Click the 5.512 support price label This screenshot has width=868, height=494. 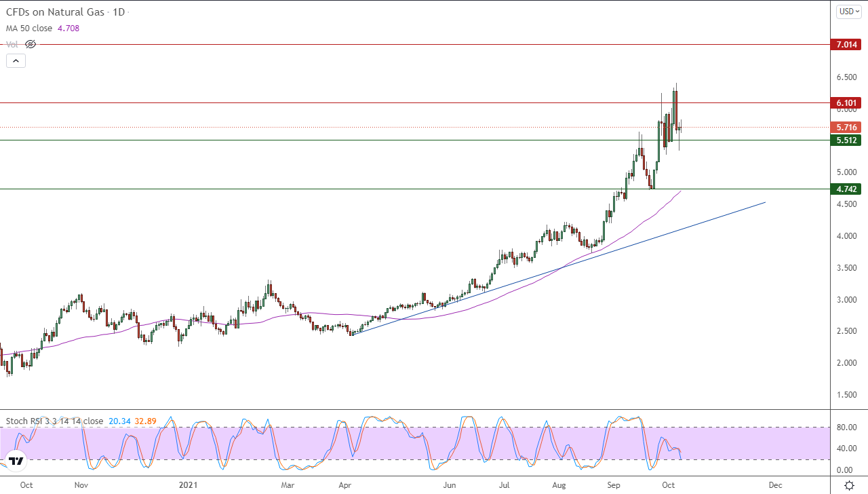pos(846,140)
